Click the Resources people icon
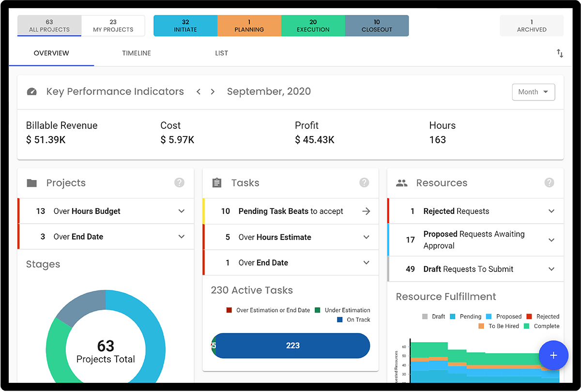Screen dimensions: 581x392 point(402,183)
